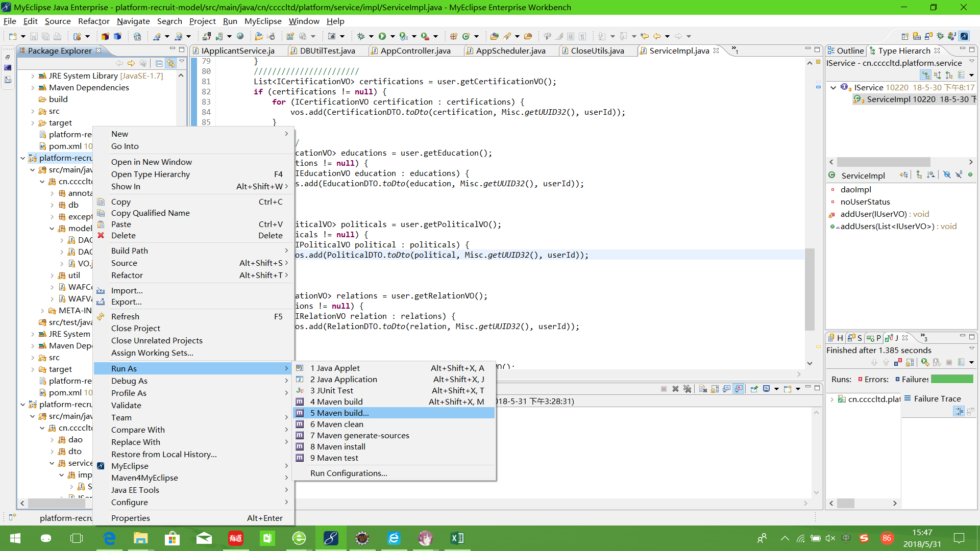This screenshot has height=551, width=980.
Task: Toggle Show Failures Only in JUnit view
Action: pos(898,362)
